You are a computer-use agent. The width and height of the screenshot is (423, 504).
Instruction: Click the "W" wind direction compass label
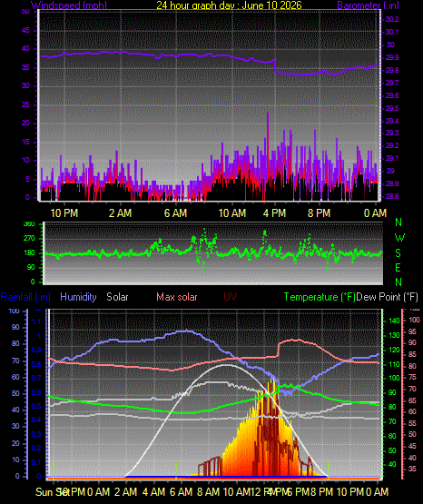399,238
